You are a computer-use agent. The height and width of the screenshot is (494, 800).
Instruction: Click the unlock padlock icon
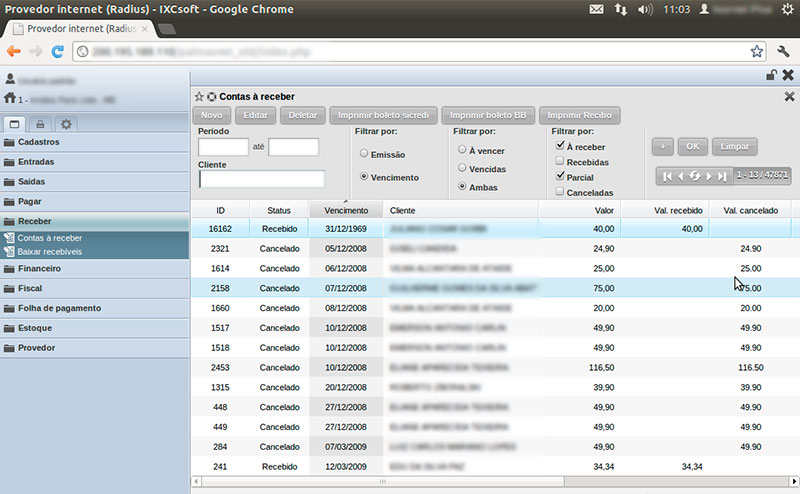click(771, 75)
